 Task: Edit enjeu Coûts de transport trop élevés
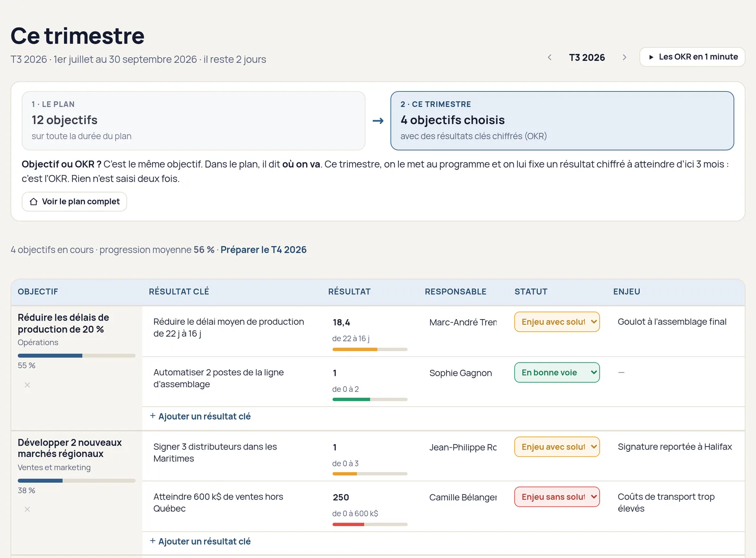[x=666, y=502]
